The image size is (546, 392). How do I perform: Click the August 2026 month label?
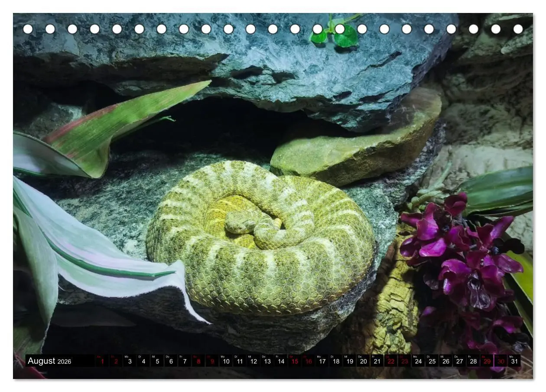click(x=49, y=361)
